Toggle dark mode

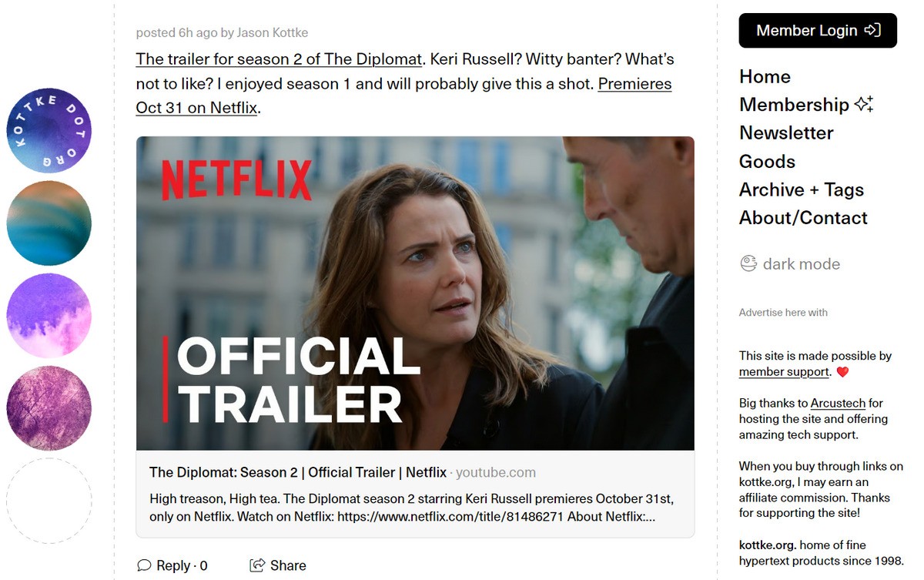pos(789,264)
